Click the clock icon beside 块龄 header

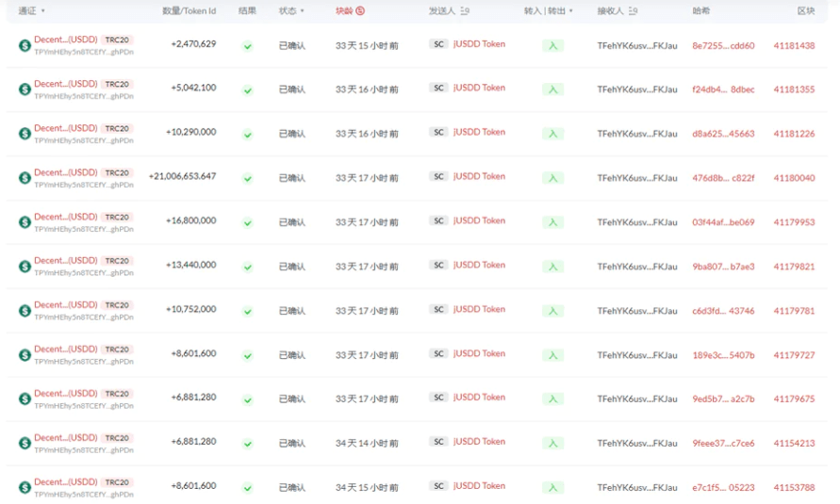361,11
